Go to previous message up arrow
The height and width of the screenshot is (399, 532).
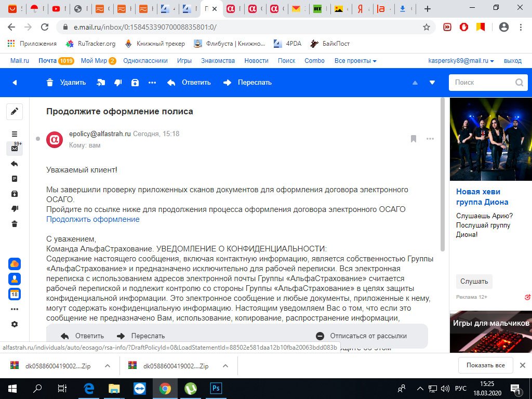click(x=415, y=83)
